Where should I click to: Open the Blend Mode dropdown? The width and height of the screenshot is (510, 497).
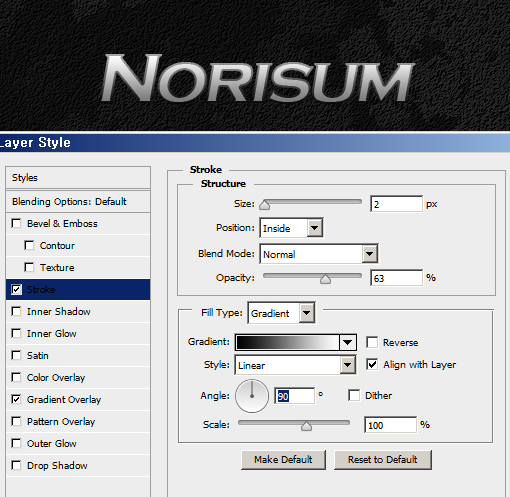point(319,254)
